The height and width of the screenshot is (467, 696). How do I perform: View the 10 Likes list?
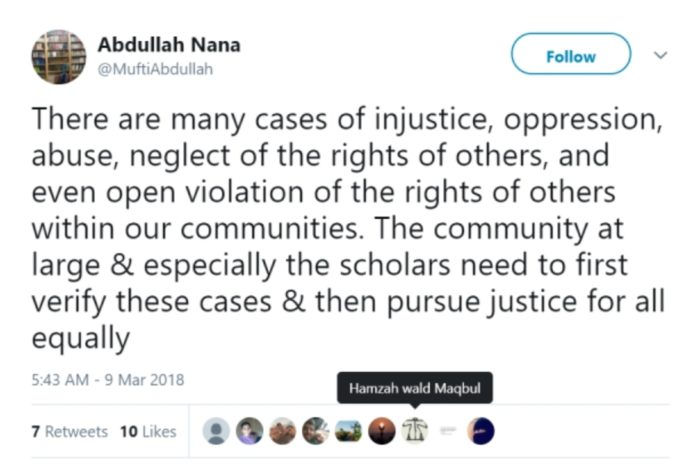pyautogui.click(x=148, y=431)
